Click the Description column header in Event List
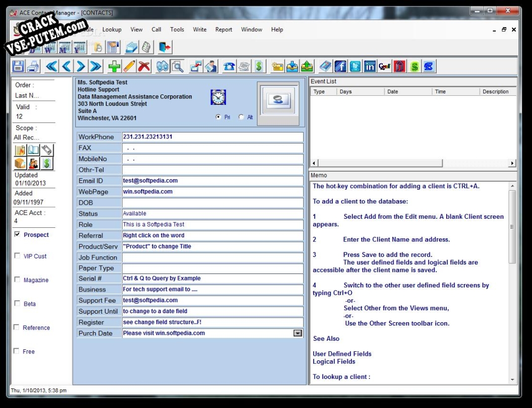 pyautogui.click(x=498, y=91)
